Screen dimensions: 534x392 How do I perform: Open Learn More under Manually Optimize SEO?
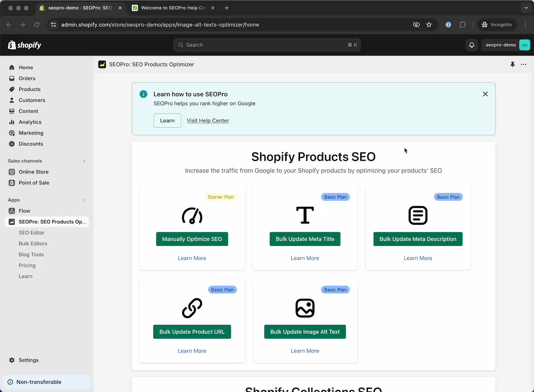(x=192, y=258)
